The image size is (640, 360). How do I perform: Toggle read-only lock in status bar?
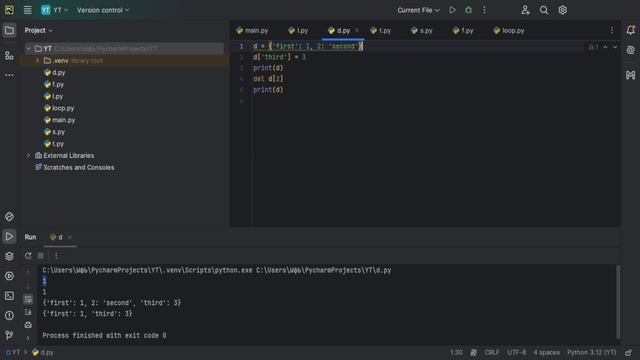click(x=629, y=352)
